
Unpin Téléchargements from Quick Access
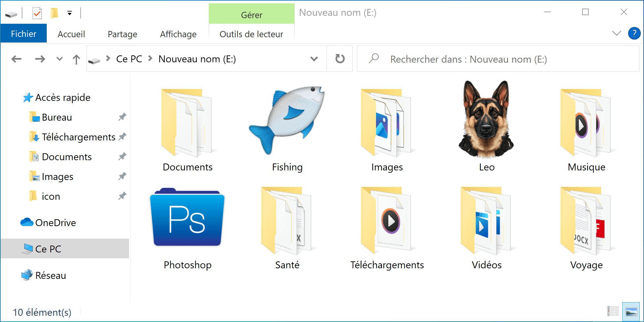[122, 136]
